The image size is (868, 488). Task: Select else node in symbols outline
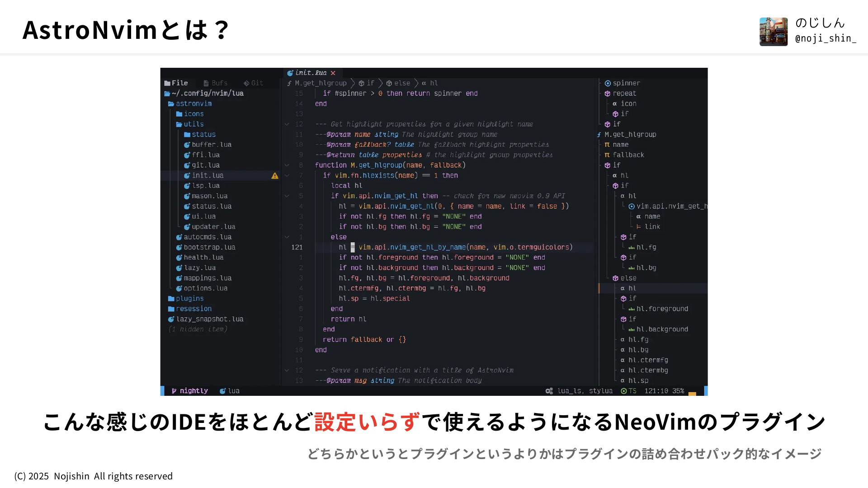tap(628, 278)
